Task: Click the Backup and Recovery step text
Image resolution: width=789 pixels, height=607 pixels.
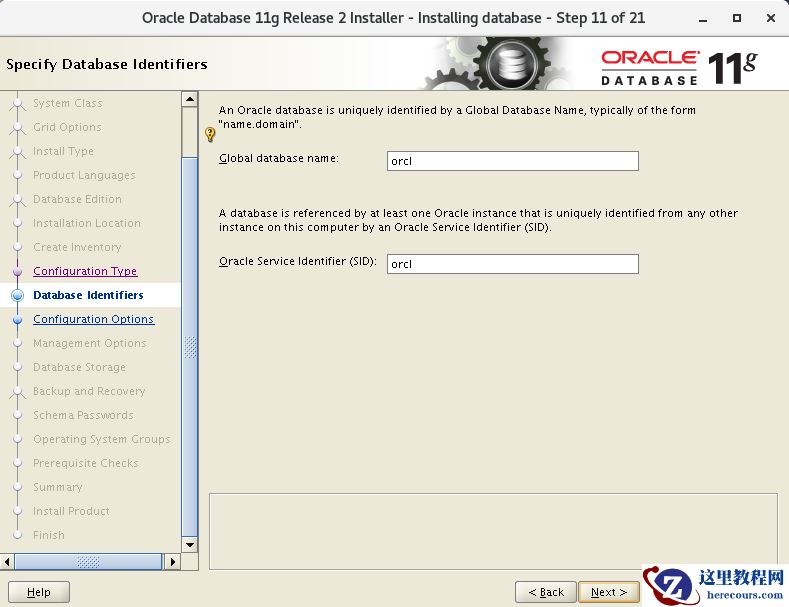Action: tap(89, 391)
